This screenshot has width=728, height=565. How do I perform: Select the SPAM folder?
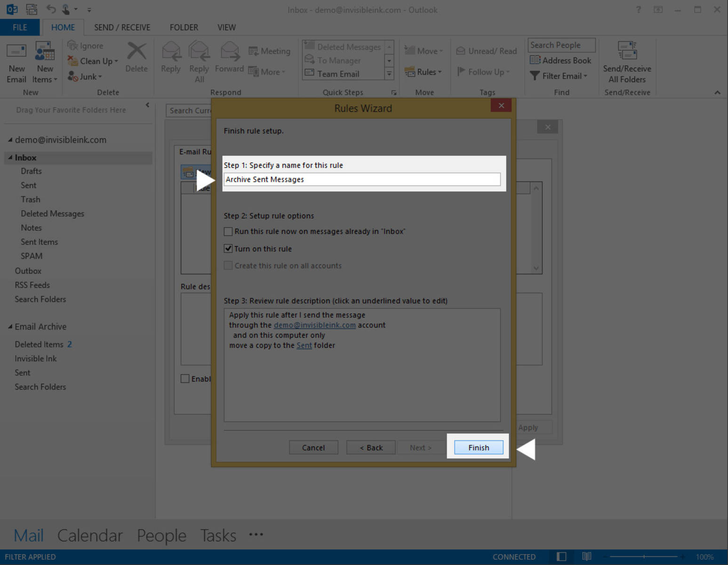click(x=32, y=256)
